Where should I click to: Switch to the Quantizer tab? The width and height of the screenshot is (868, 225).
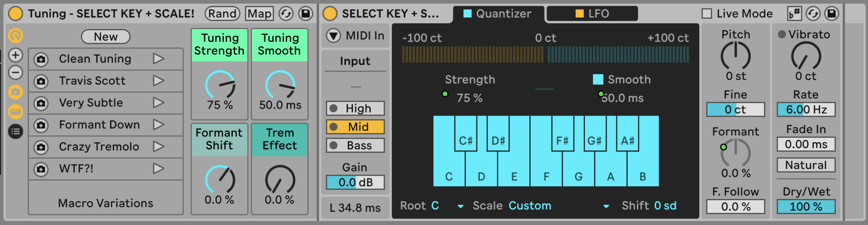(498, 14)
